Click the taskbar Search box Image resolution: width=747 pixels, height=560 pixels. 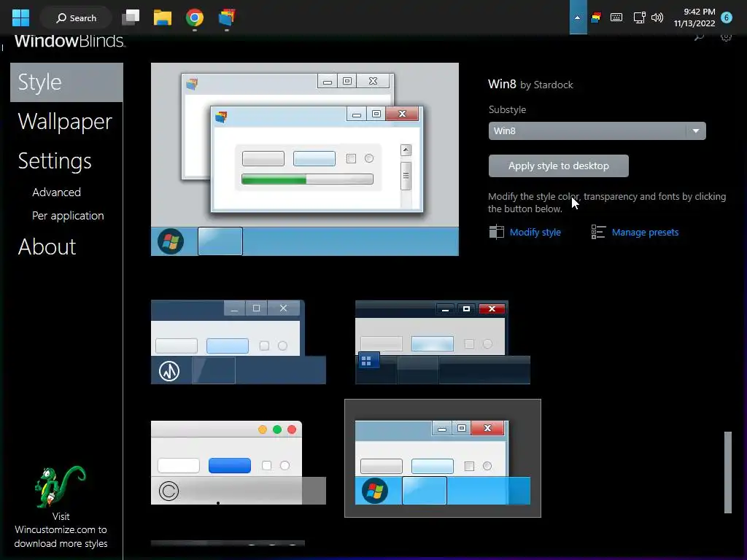coord(76,17)
